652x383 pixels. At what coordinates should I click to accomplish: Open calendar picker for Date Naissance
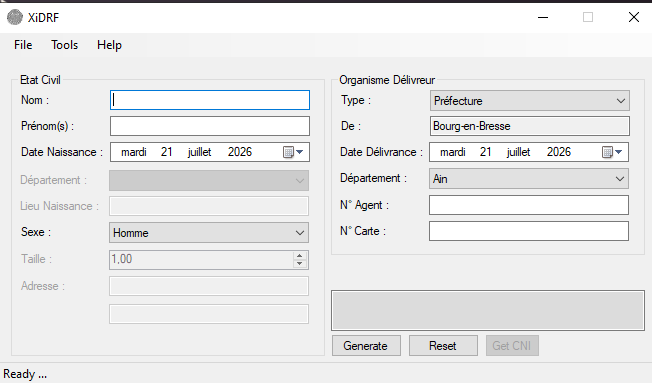point(294,152)
